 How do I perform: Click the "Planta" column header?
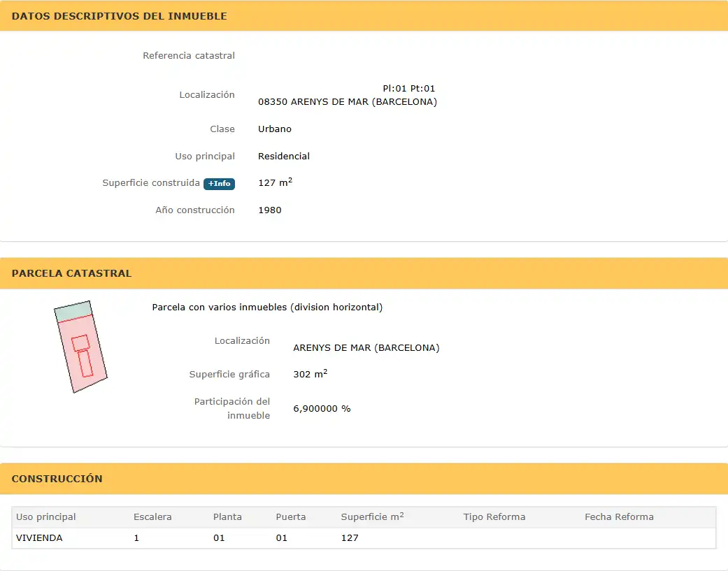(227, 516)
